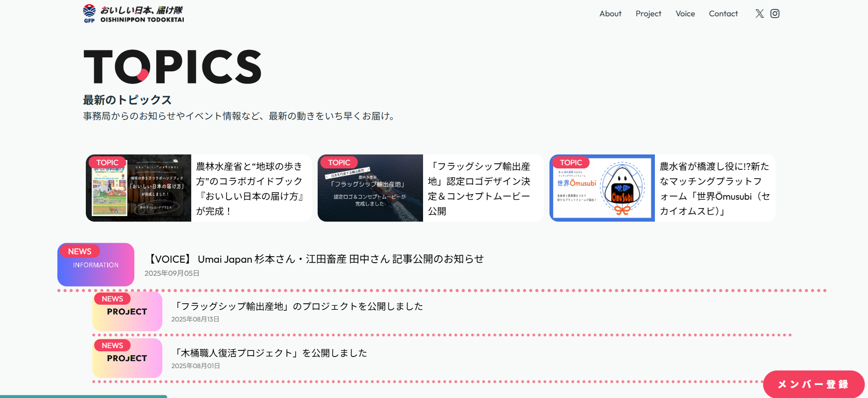Open the 木桶職人復活プロジェクト news headline
The image size is (868, 398).
click(271, 353)
